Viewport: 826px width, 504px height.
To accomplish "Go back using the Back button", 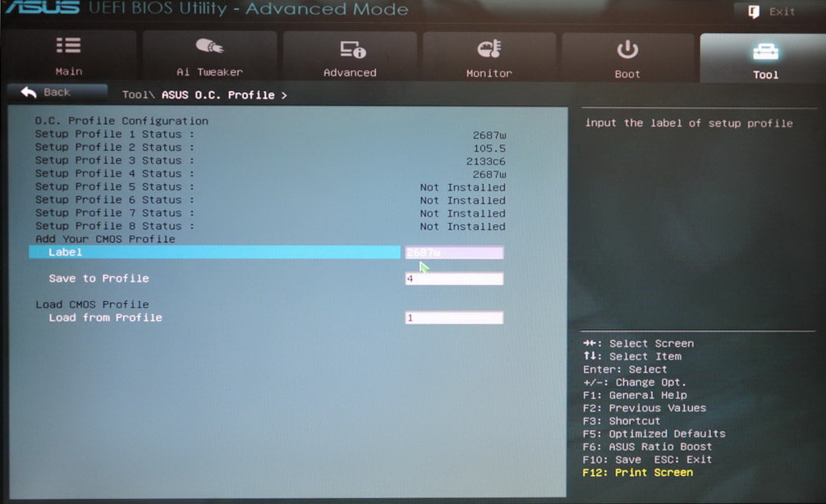I will 57,93.
